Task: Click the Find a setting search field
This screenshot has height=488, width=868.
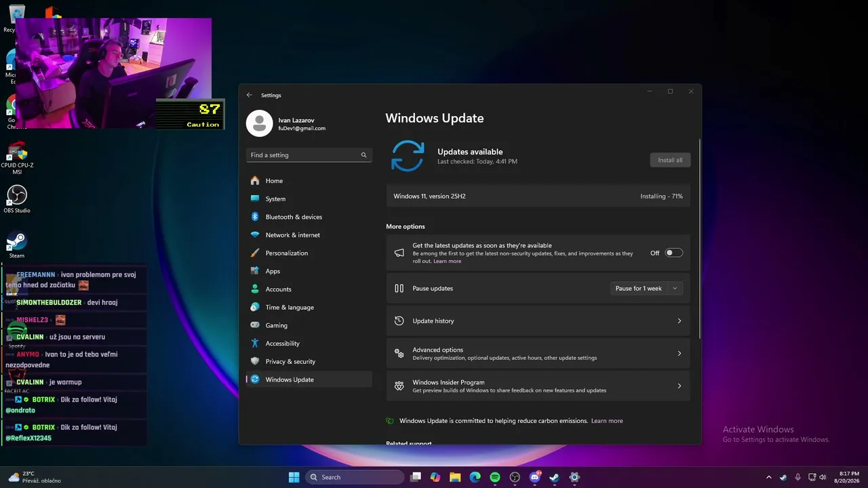Action: click(309, 155)
